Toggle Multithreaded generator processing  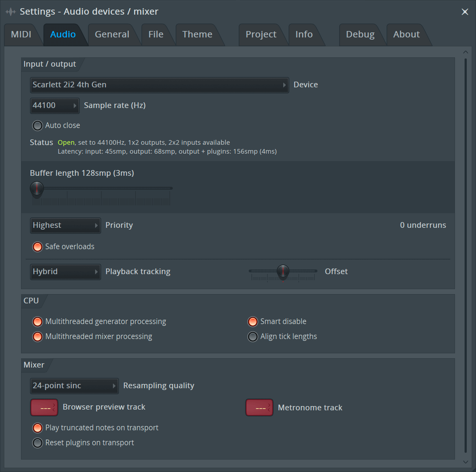(37, 322)
